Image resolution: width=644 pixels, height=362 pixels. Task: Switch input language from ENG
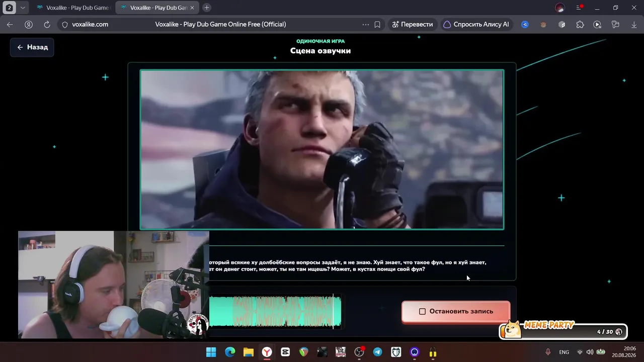coord(564,352)
